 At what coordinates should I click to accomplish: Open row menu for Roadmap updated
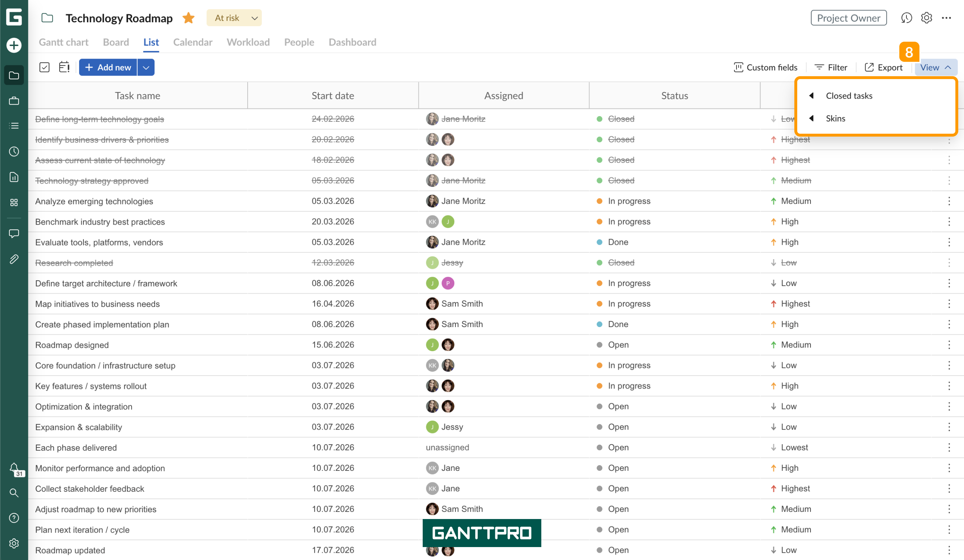(949, 550)
